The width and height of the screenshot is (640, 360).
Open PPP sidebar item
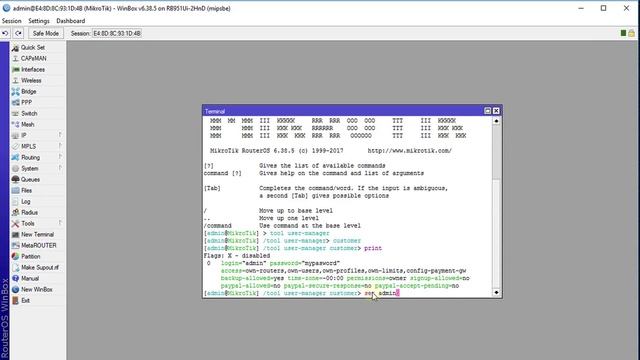pyautogui.click(x=38, y=103)
